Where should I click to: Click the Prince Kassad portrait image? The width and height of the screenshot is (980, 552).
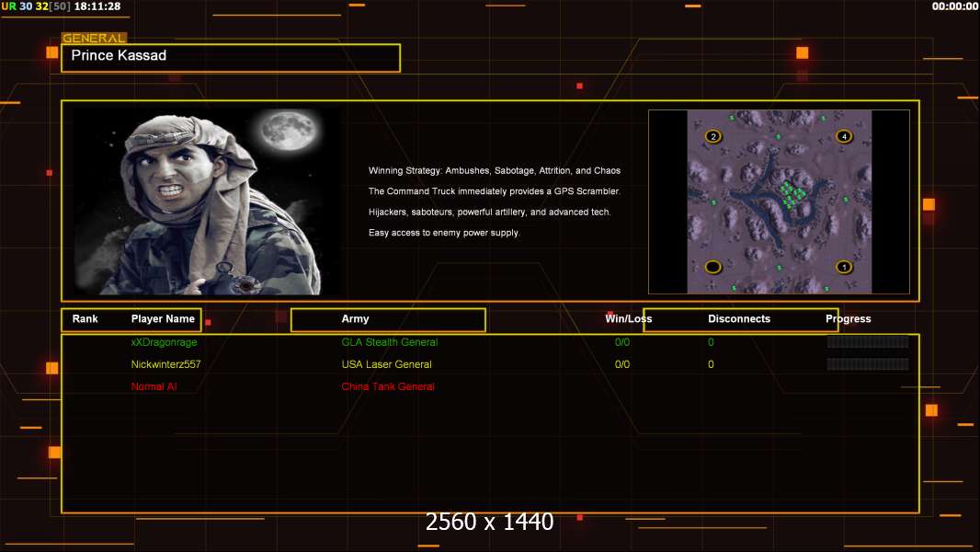pyautogui.click(x=205, y=201)
